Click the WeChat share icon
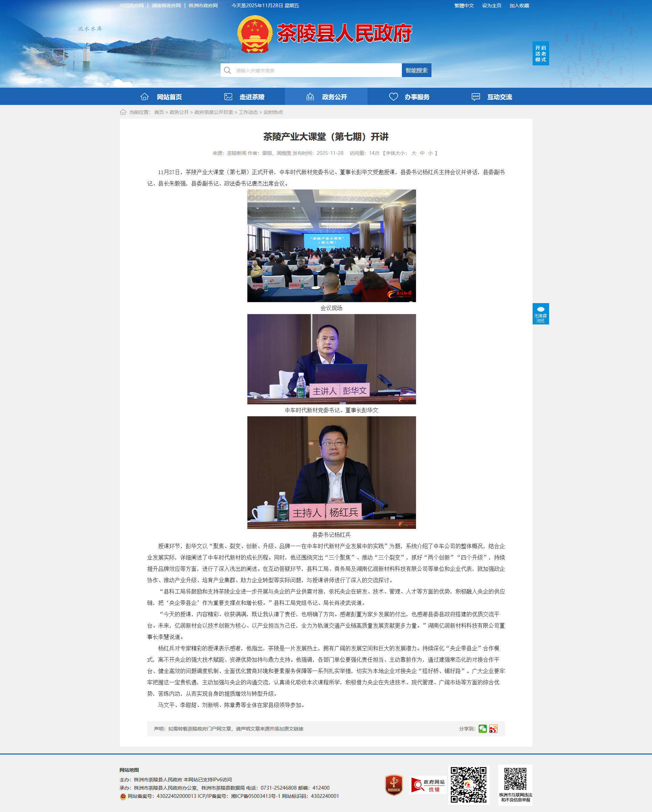 (x=482, y=729)
